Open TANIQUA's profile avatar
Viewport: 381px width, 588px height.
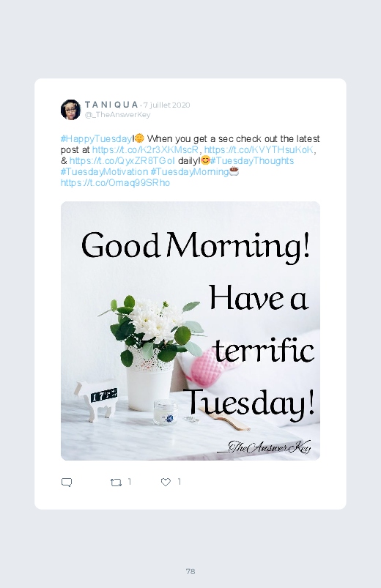70,110
